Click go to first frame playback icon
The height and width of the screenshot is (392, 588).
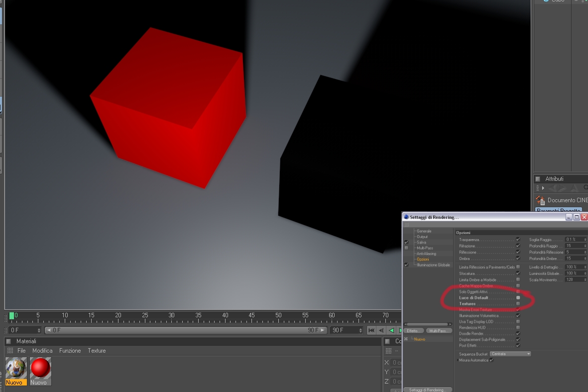tap(371, 330)
